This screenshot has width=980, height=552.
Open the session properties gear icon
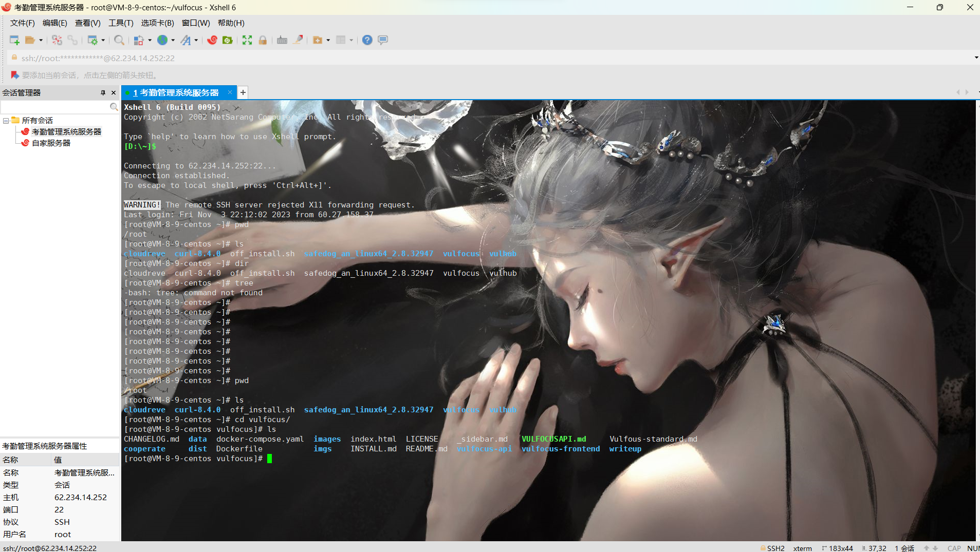(93, 40)
